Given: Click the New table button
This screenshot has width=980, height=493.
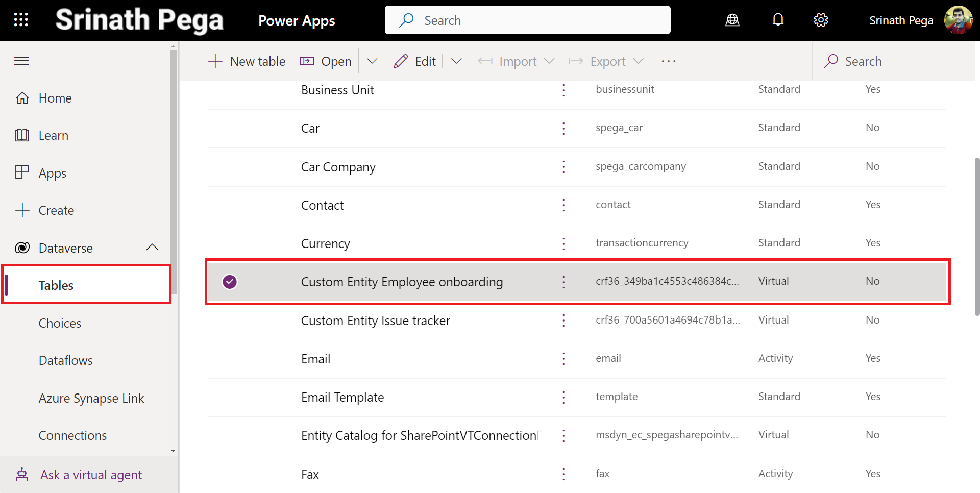Looking at the screenshot, I should (247, 61).
